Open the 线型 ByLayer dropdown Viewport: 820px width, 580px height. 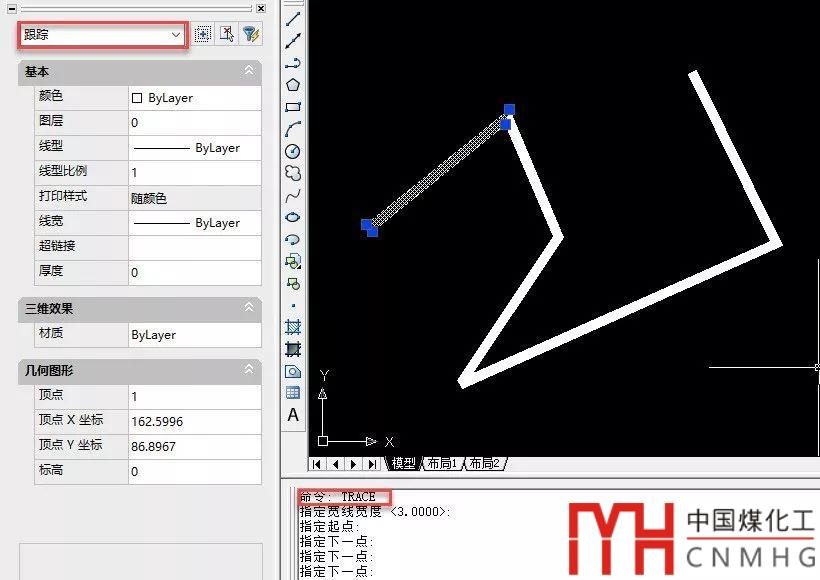pos(195,147)
